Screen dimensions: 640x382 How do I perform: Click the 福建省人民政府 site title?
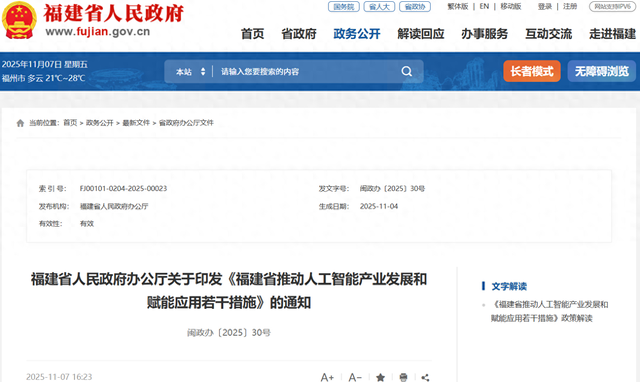coord(114,13)
